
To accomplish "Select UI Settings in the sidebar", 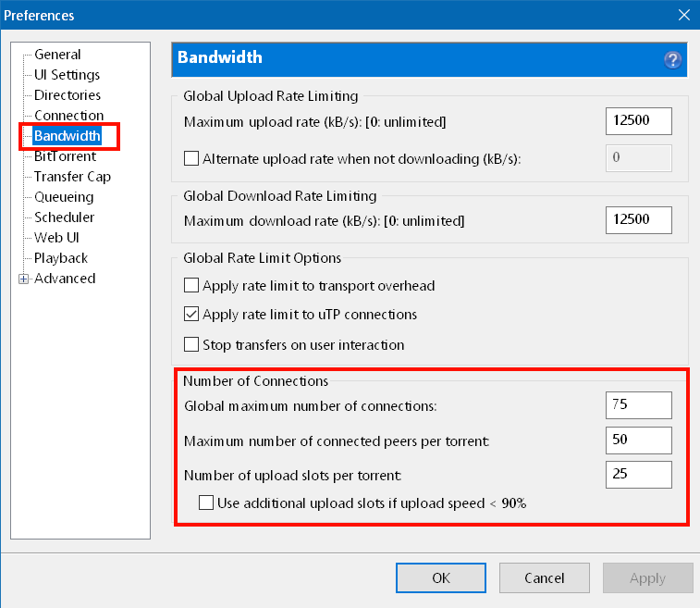I will 67,75.
